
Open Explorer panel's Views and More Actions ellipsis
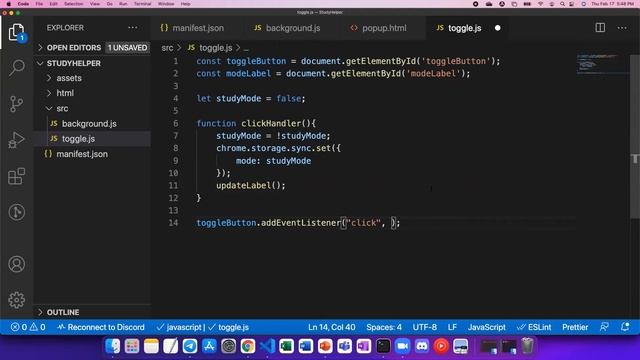click(x=133, y=28)
